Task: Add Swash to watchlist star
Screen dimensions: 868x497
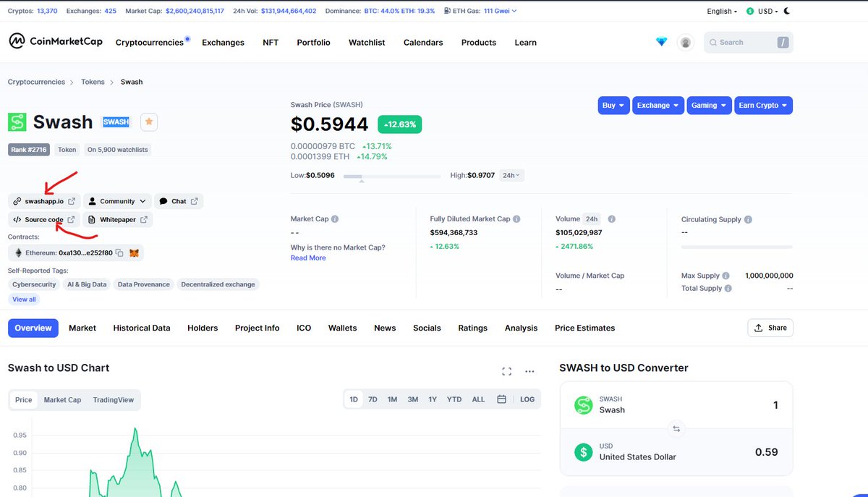Action: pos(149,122)
